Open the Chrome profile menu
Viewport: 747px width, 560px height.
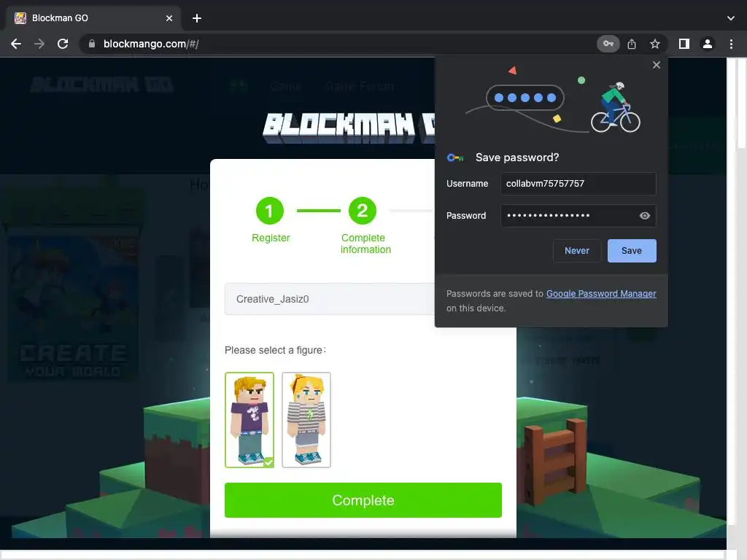click(x=708, y=44)
